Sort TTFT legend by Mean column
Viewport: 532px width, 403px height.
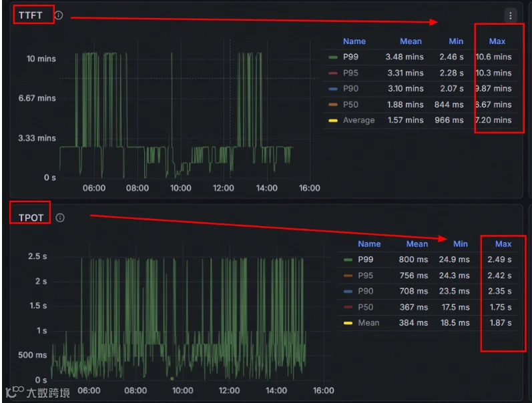click(411, 41)
